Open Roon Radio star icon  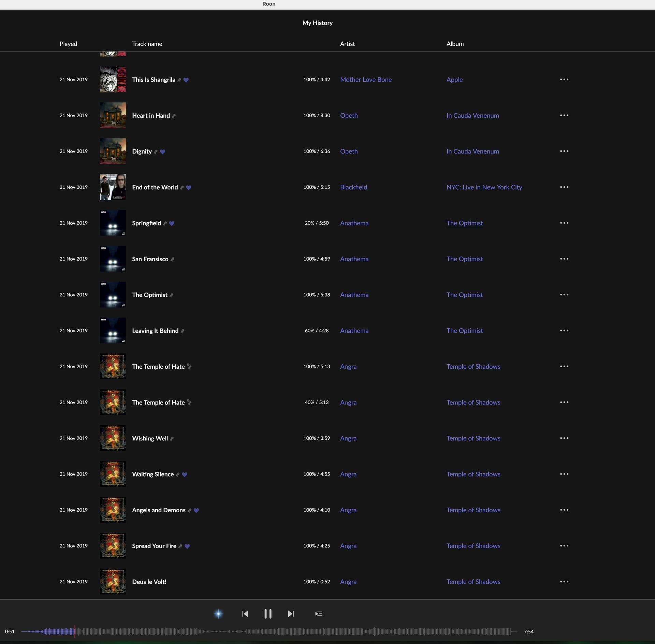click(x=218, y=614)
